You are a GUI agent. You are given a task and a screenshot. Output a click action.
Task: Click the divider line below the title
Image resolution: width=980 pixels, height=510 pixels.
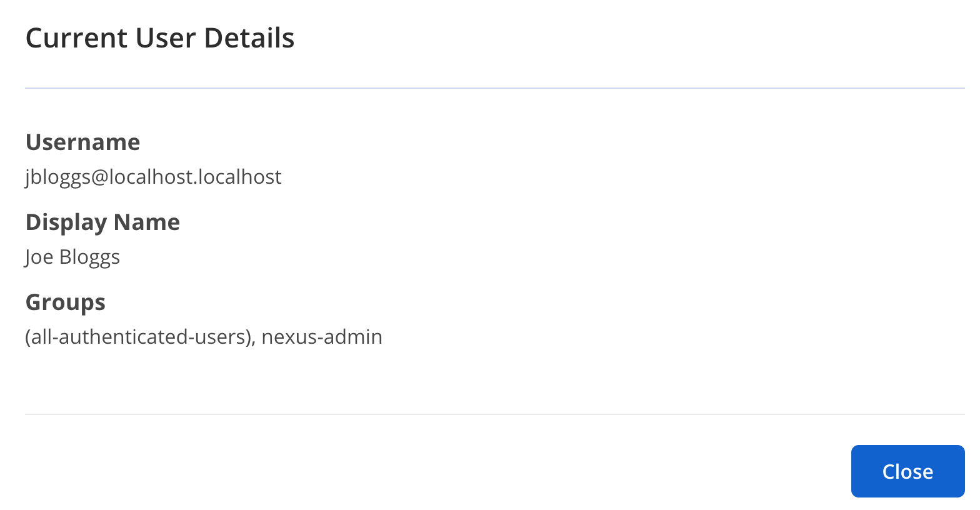494,88
